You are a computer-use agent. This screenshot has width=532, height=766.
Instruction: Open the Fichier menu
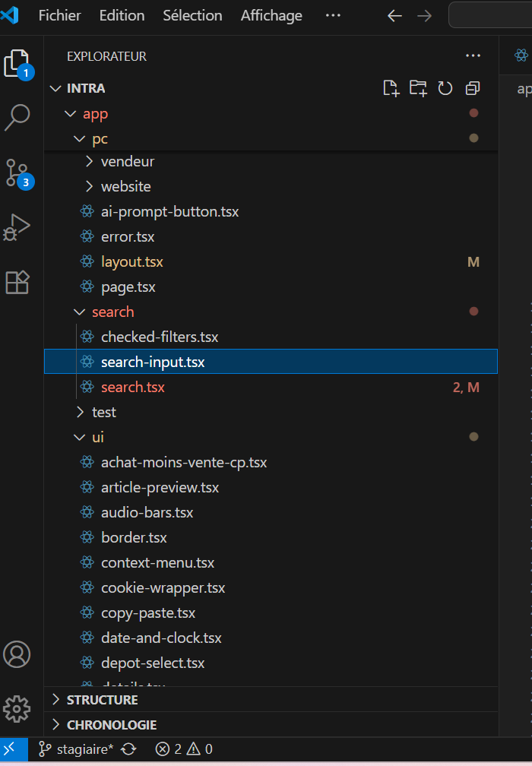[x=59, y=15]
